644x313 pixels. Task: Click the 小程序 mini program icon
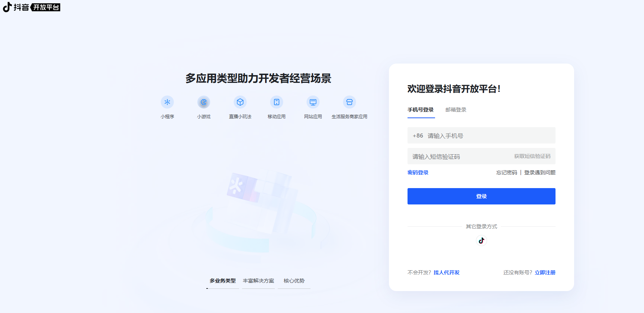pyautogui.click(x=167, y=102)
